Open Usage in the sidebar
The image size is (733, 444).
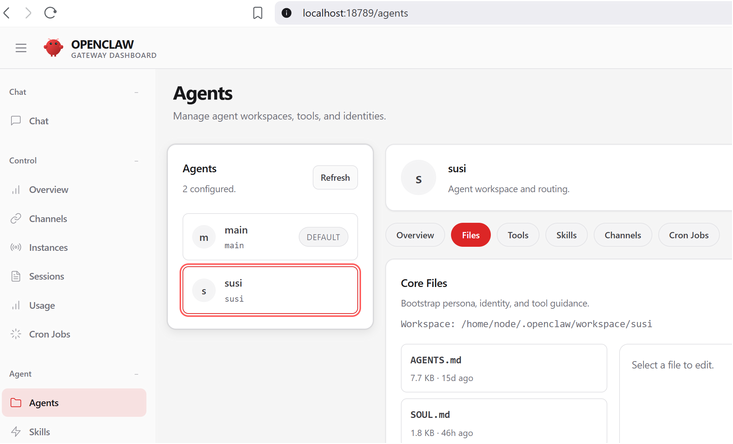[74, 305]
